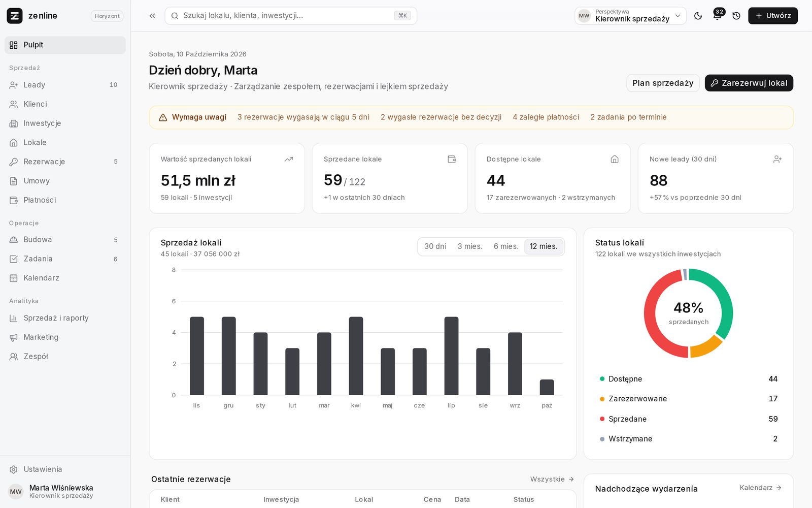Click the Inwestycje building icon
This screenshot has width=812, height=508.
14,123
